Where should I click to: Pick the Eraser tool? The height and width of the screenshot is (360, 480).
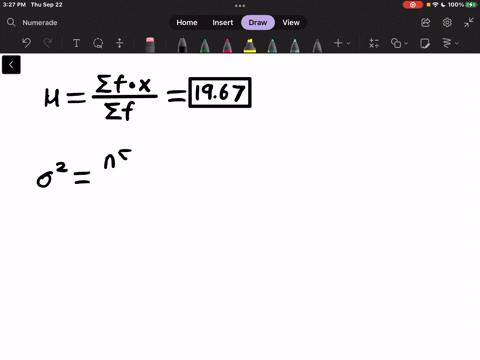[150, 45]
